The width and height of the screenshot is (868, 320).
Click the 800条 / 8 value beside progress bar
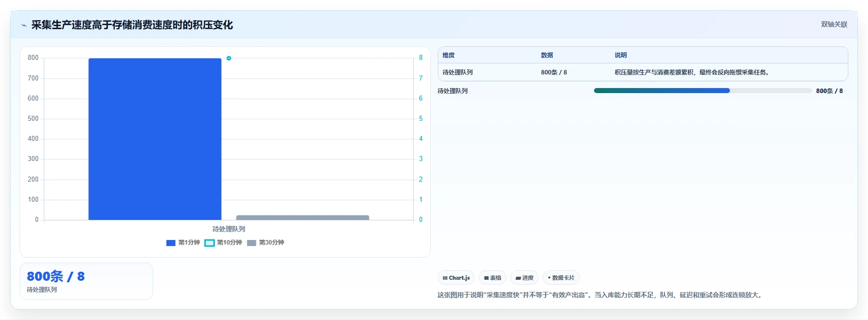coord(829,91)
